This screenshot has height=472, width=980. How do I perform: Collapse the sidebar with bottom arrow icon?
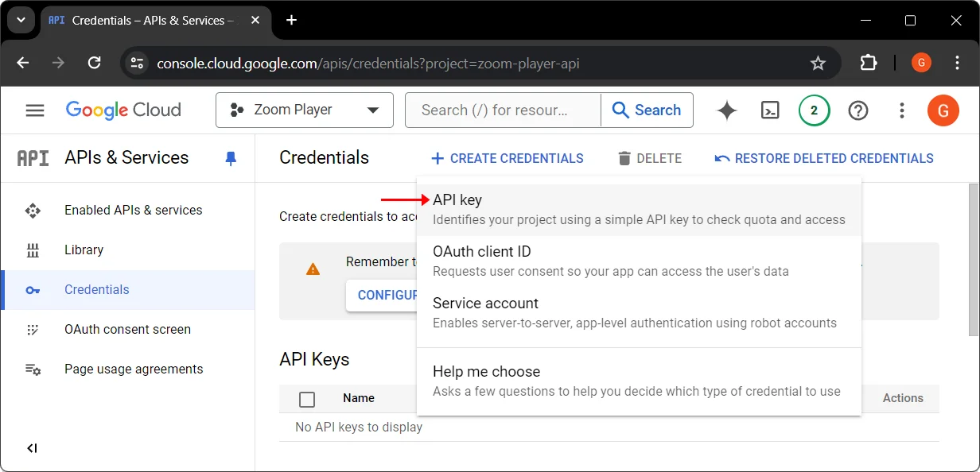click(x=32, y=448)
